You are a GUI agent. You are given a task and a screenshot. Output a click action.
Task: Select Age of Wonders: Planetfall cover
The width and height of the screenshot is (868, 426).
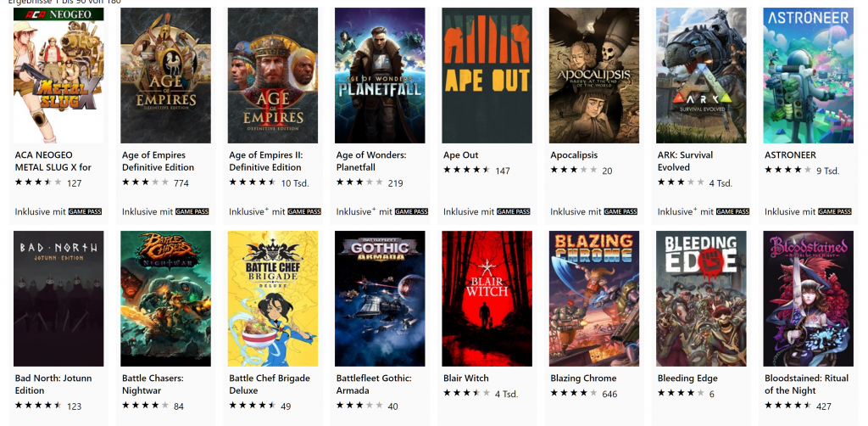pos(380,76)
